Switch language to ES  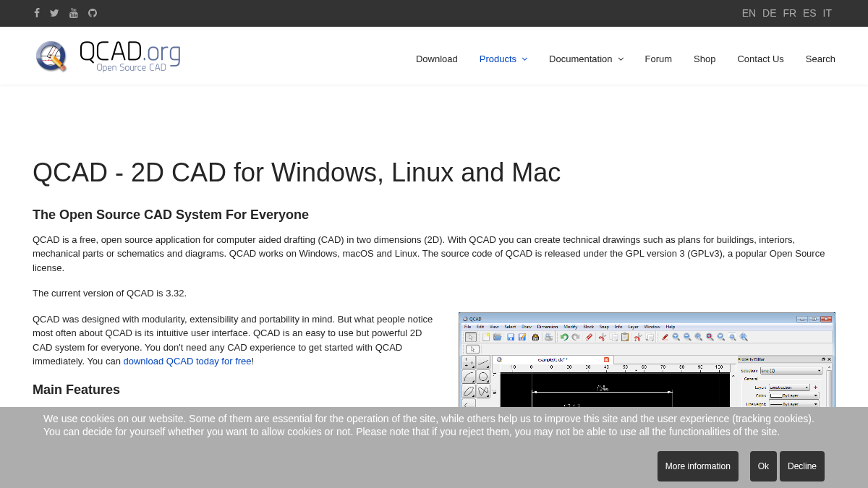(809, 13)
